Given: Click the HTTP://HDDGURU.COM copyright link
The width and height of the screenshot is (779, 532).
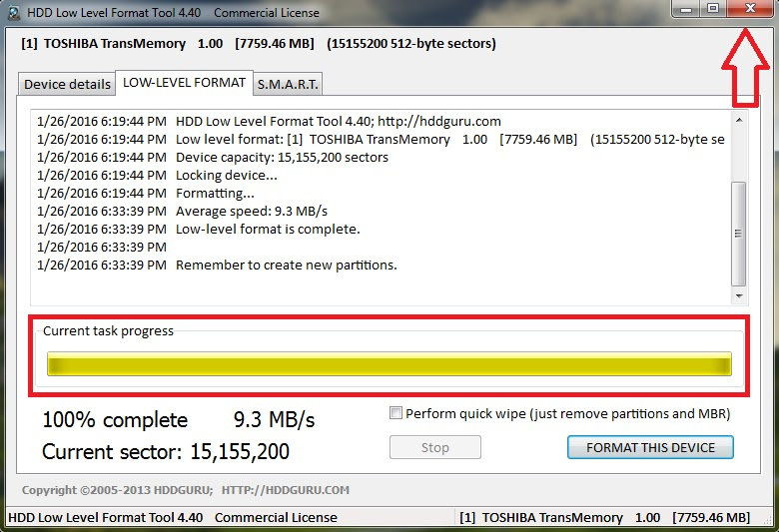Looking at the screenshot, I should [286, 490].
